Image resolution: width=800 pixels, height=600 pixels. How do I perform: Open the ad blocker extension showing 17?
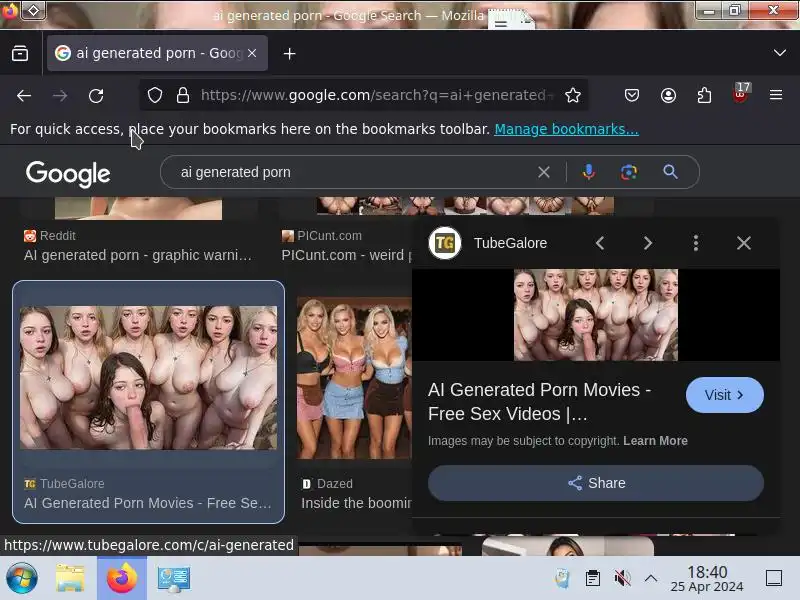tap(740, 93)
